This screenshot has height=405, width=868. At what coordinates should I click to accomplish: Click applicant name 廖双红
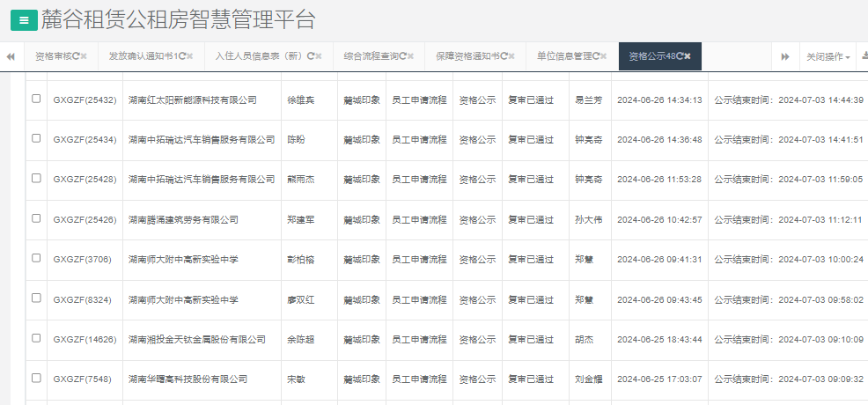point(300,300)
